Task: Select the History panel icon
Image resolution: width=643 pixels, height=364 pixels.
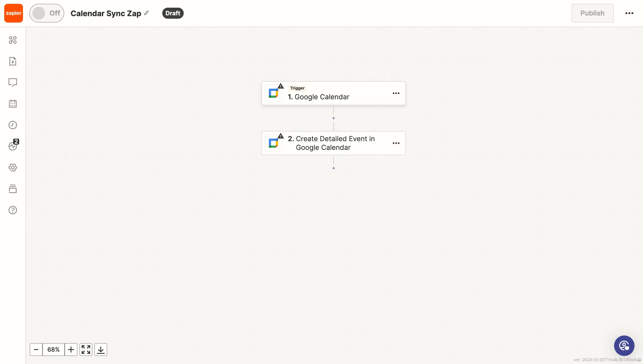Action: (12, 125)
